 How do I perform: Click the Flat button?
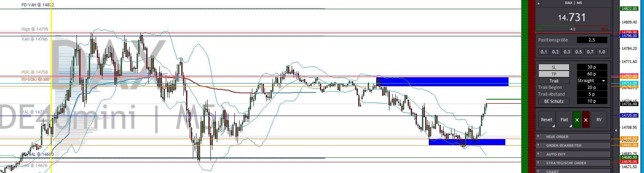[x=564, y=120]
